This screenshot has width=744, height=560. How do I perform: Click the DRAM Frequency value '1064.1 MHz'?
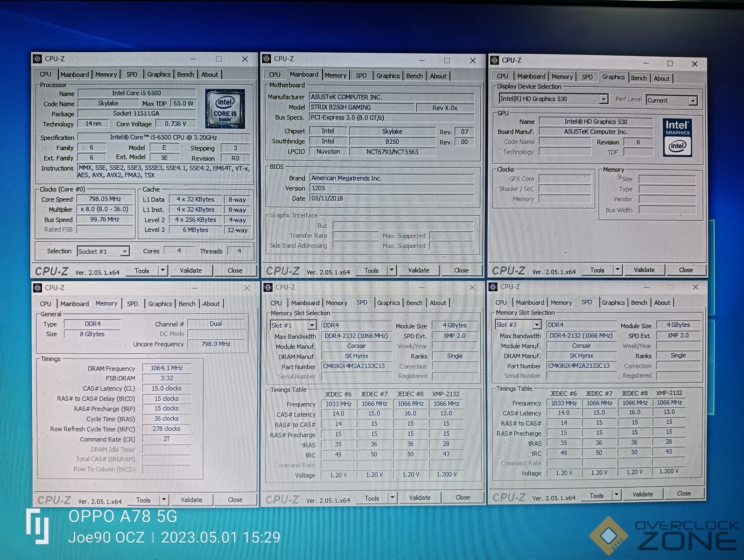(x=167, y=368)
